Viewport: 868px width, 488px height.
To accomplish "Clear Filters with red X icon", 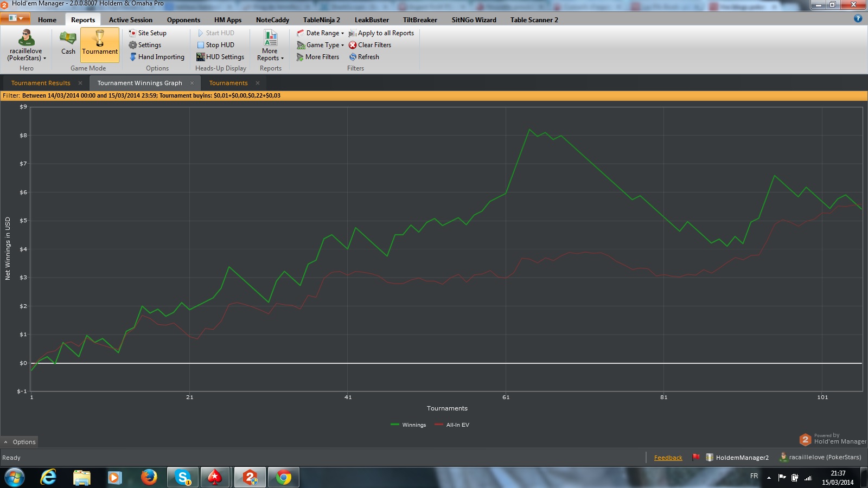I will 370,45.
